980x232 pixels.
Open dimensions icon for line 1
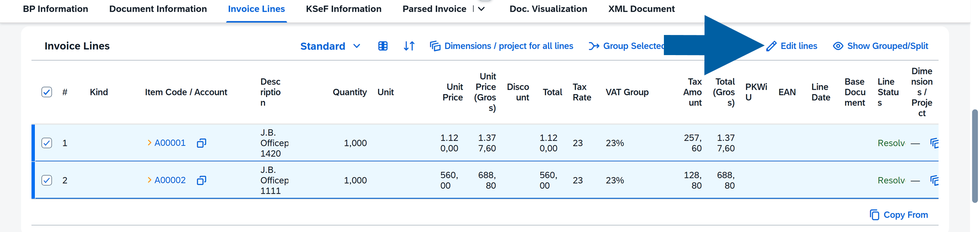coord(934,143)
